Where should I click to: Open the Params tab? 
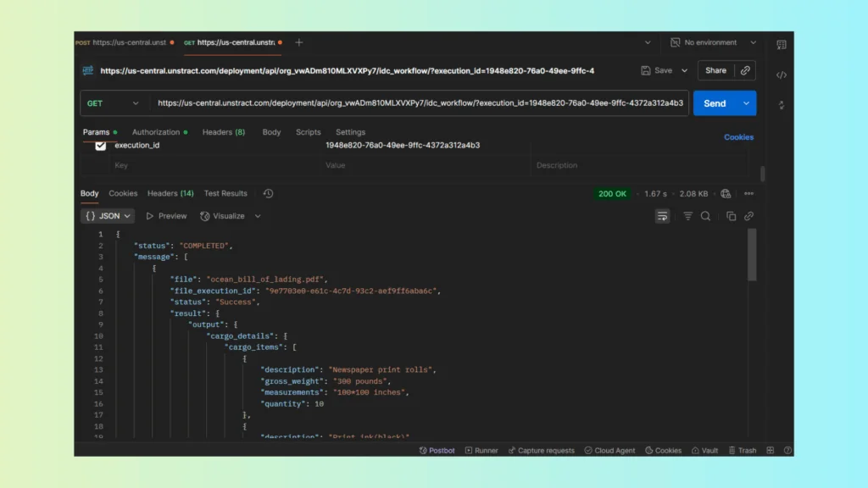point(100,132)
